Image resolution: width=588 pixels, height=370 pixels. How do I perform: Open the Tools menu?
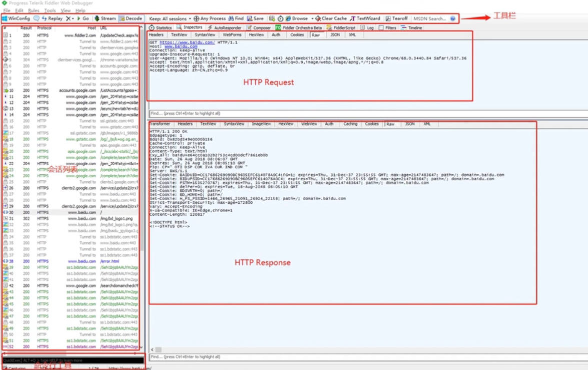coord(50,11)
